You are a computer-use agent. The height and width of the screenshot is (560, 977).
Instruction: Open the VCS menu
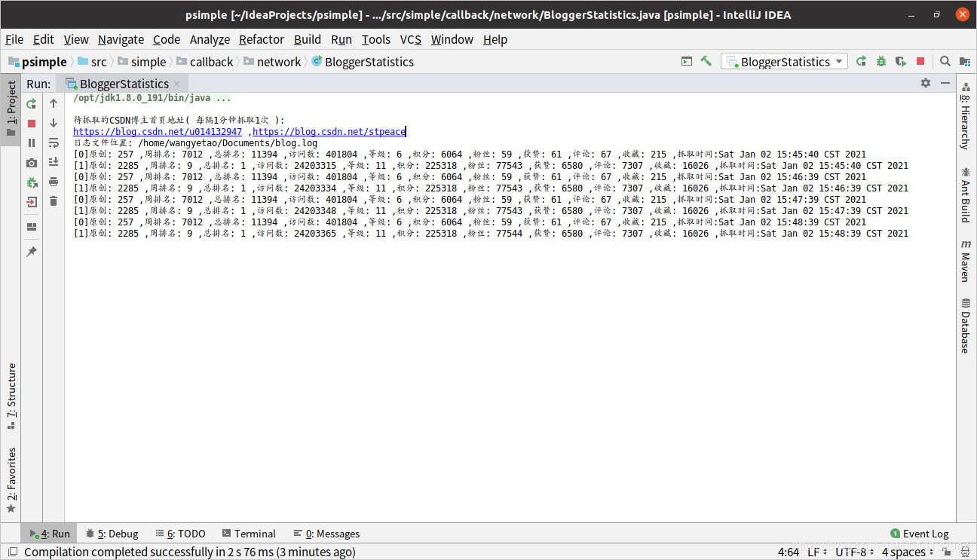[411, 39]
